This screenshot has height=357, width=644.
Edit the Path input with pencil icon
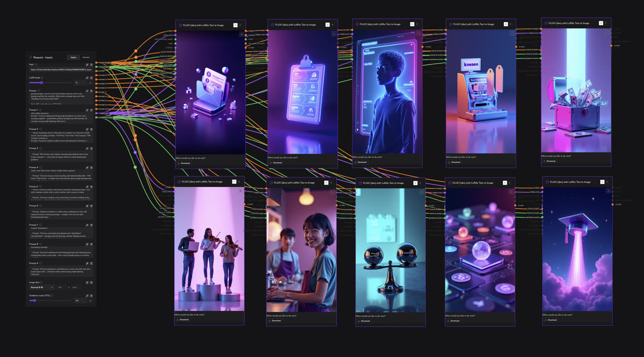tap(87, 65)
